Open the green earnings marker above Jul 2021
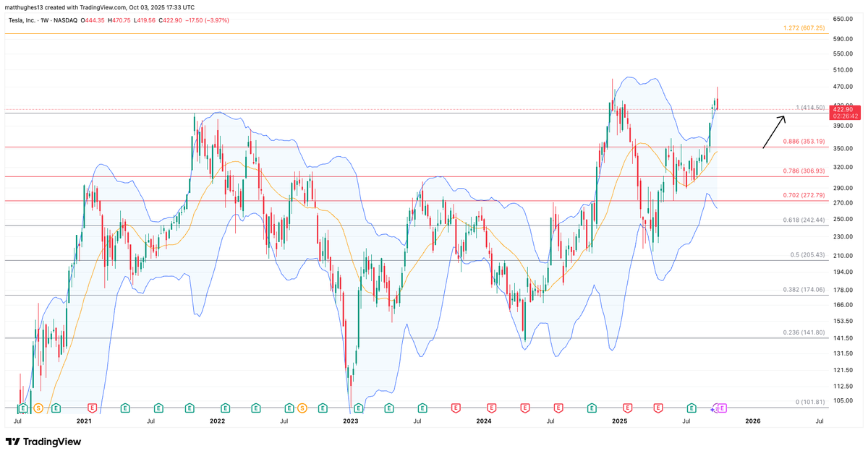The height and width of the screenshot is (456, 868). click(x=159, y=408)
